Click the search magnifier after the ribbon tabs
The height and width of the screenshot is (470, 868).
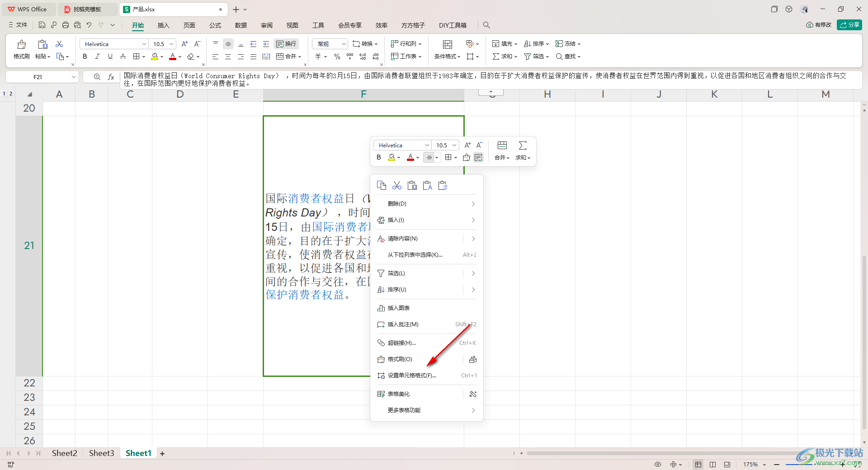(x=486, y=25)
